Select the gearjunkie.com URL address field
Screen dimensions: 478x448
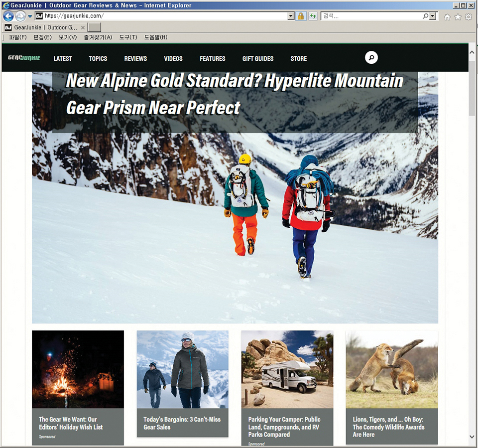165,16
